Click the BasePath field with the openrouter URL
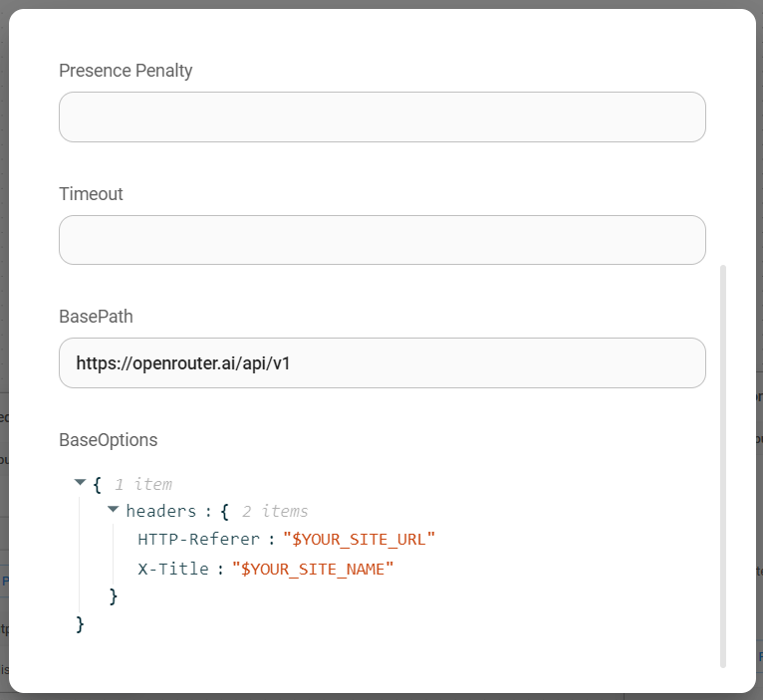 pos(381,363)
